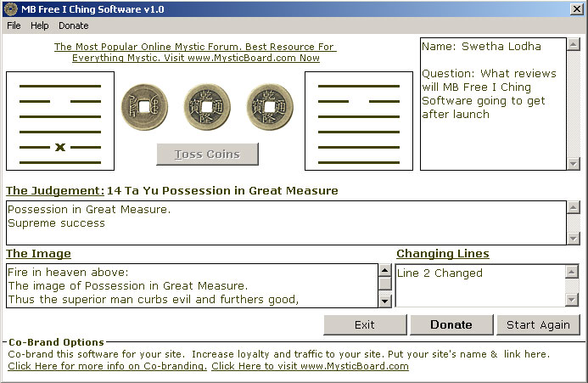Open 'Click Here to visit www.MysticBoard.com' link
This screenshot has height=383, width=588.
coord(311,366)
